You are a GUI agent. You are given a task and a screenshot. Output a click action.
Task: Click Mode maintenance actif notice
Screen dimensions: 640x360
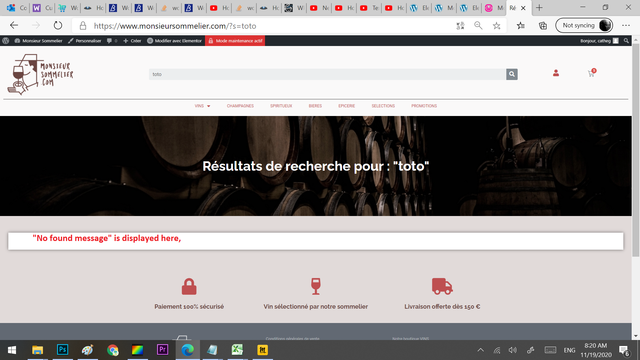coord(235,41)
